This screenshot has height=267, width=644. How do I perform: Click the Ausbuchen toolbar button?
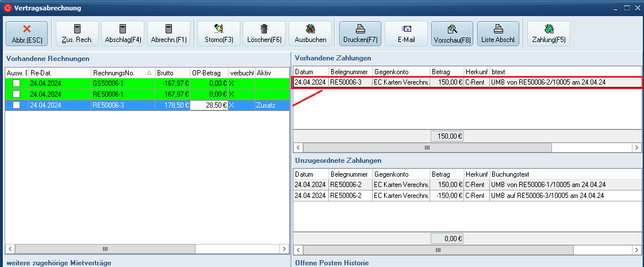tap(310, 34)
